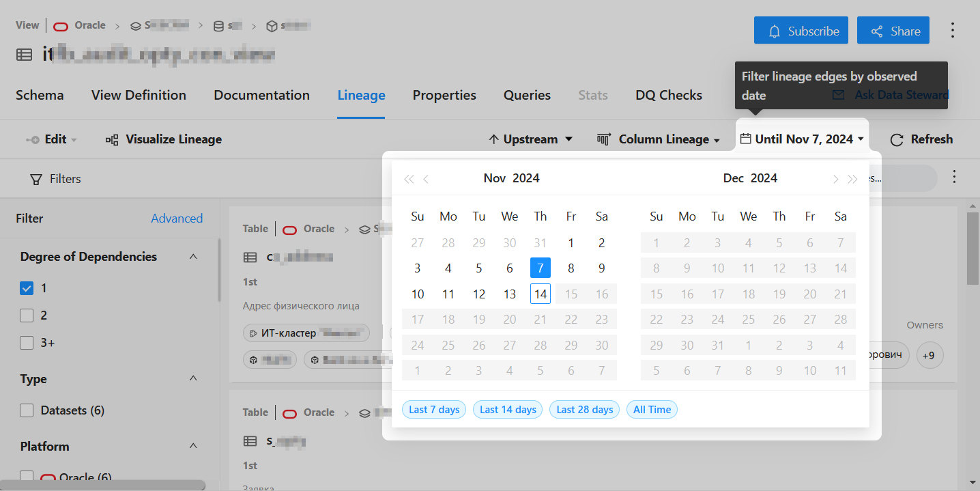Viewport: 980px width, 491px height.
Task: Pick November 14 in the calendar
Action: [x=540, y=294]
